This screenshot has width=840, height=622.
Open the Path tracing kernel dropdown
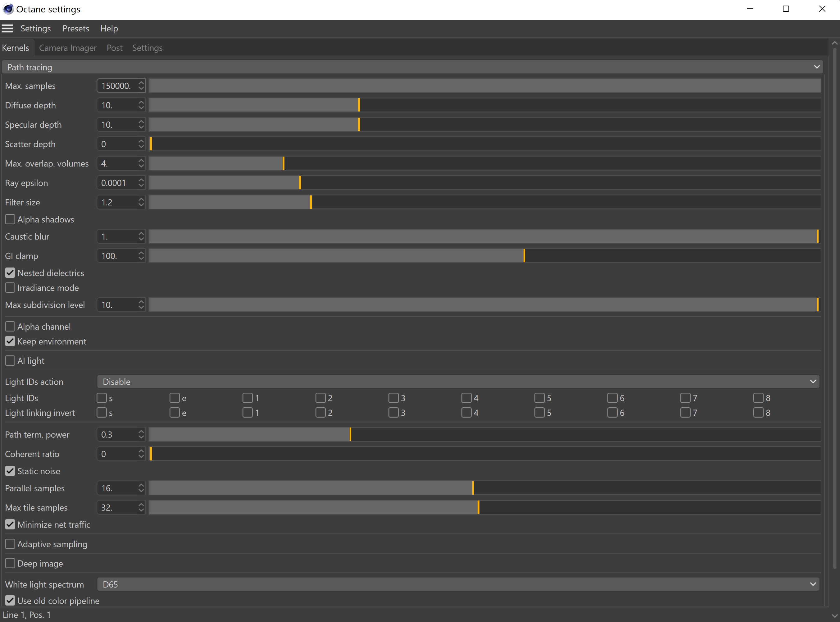coord(412,67)
